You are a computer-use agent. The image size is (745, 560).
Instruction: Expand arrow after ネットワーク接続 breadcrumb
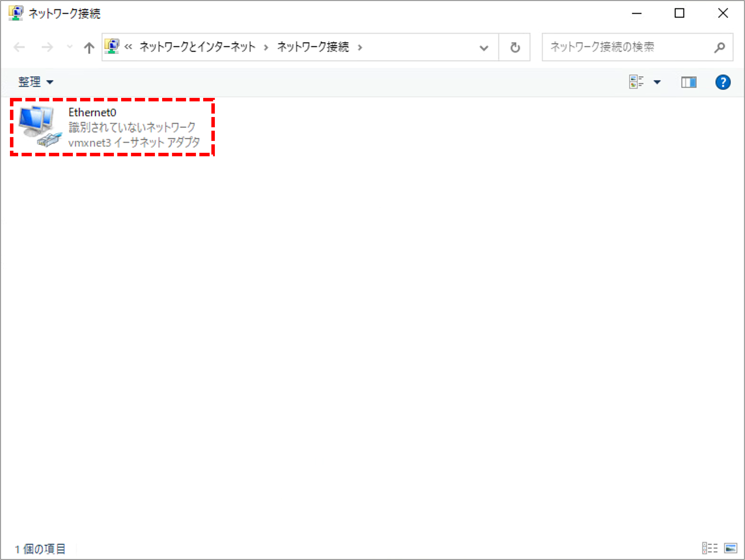point(360,47)
